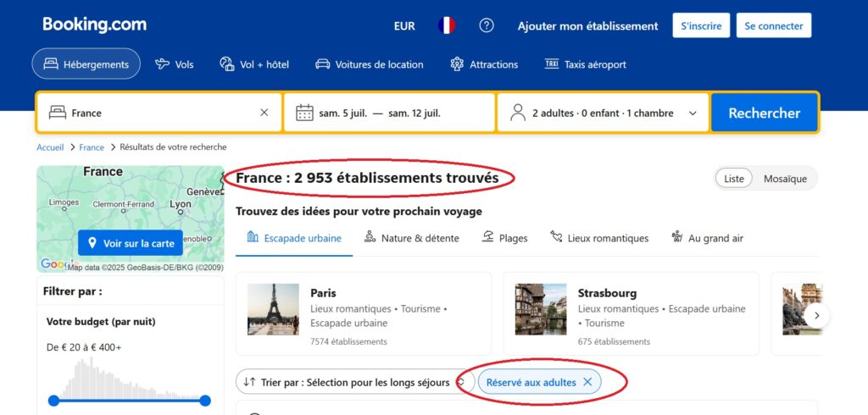Screen dimensions: 868x415
Task: Open Voitures de location tab
Action: [x=370, y=64]
